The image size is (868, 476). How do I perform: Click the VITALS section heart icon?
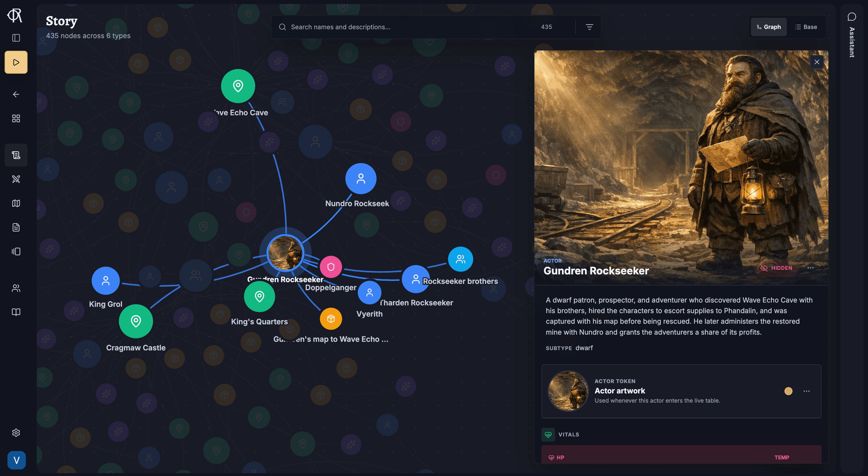[548, 435]
